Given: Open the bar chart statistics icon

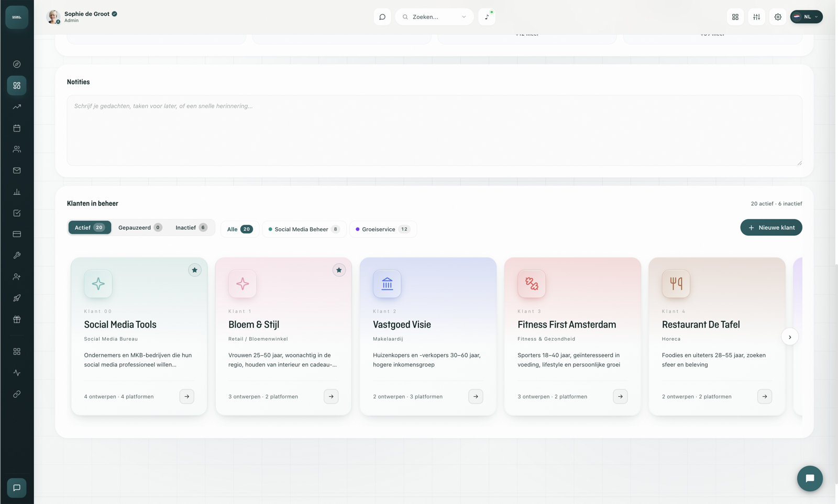Looking at the screenshot, I should (17, 192).
